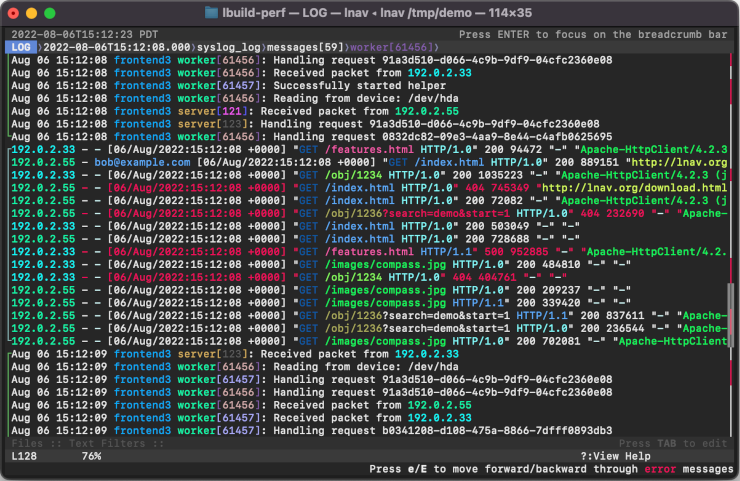740x481 pixels.
Task: Click the 2022-08-06T15:12:23 PDT clock text
Action: [x=84, y=34]
